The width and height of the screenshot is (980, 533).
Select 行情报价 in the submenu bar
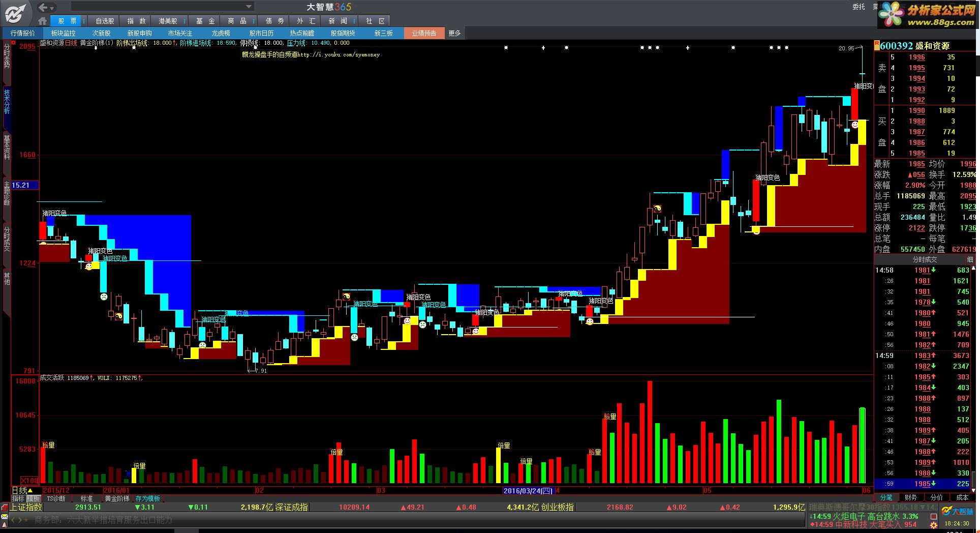point(23,33)
